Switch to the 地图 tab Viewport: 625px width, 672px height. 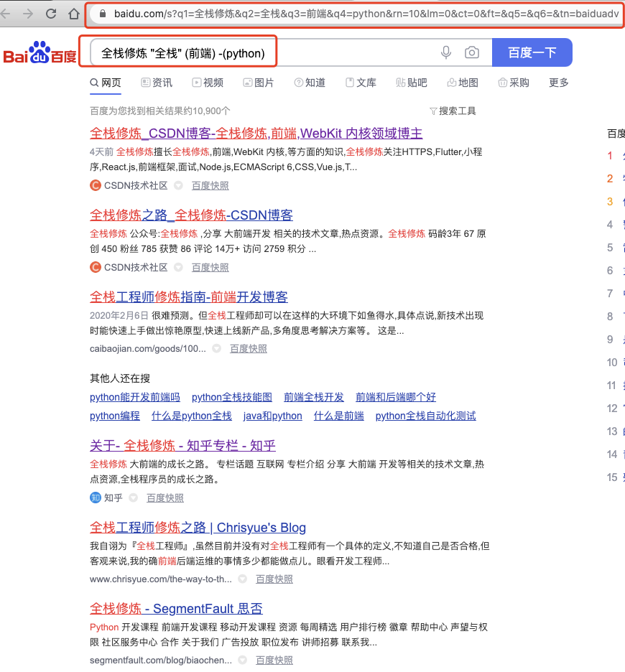click(463, 83)
